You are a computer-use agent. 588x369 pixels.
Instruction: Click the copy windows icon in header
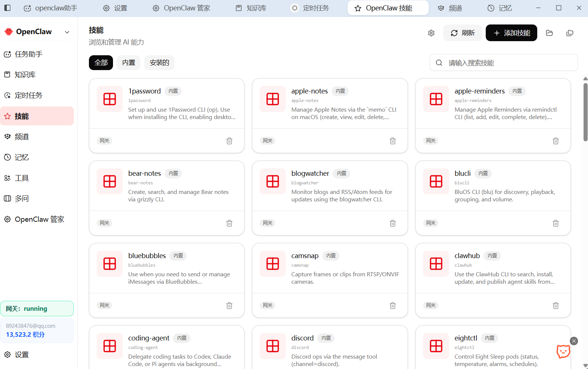[x=570, y=33]
